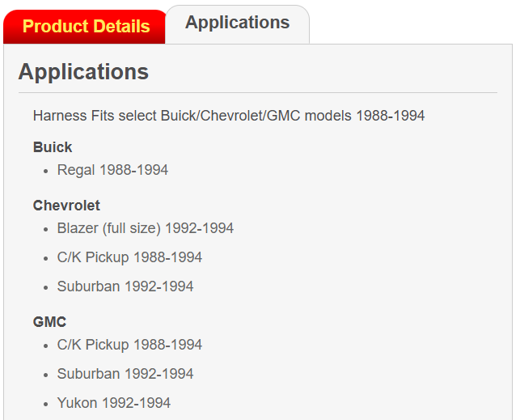Image resolution: width=520 pixels, height=420 pixels.
Task: Click the bullet beside Regal 1988-1994
Action: pos(46,172)
